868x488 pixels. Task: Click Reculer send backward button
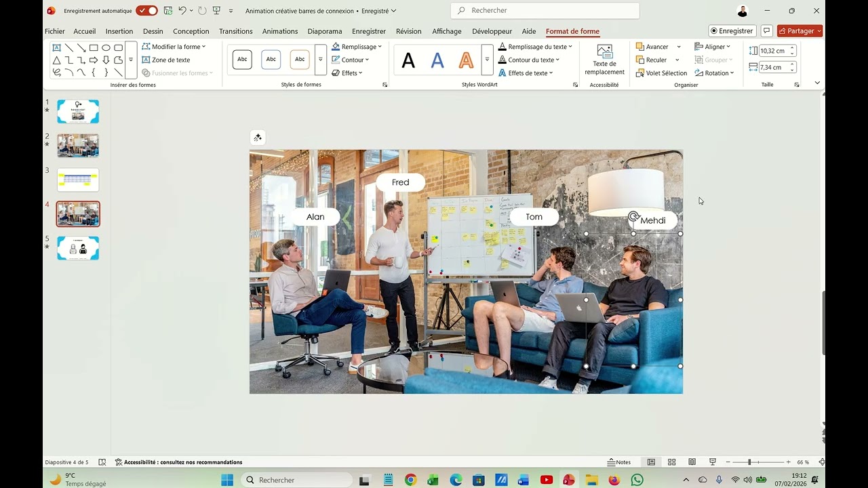click(652, 60)
